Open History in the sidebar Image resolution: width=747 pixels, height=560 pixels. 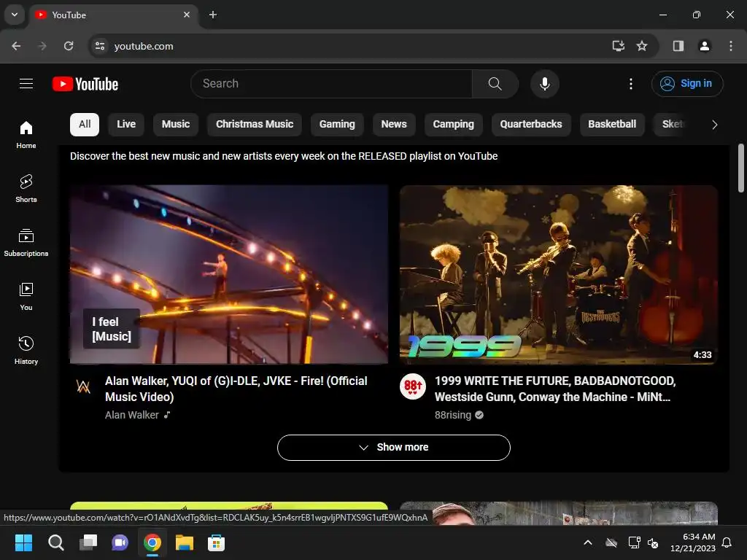pyautogui.click(x=26, y=350)
